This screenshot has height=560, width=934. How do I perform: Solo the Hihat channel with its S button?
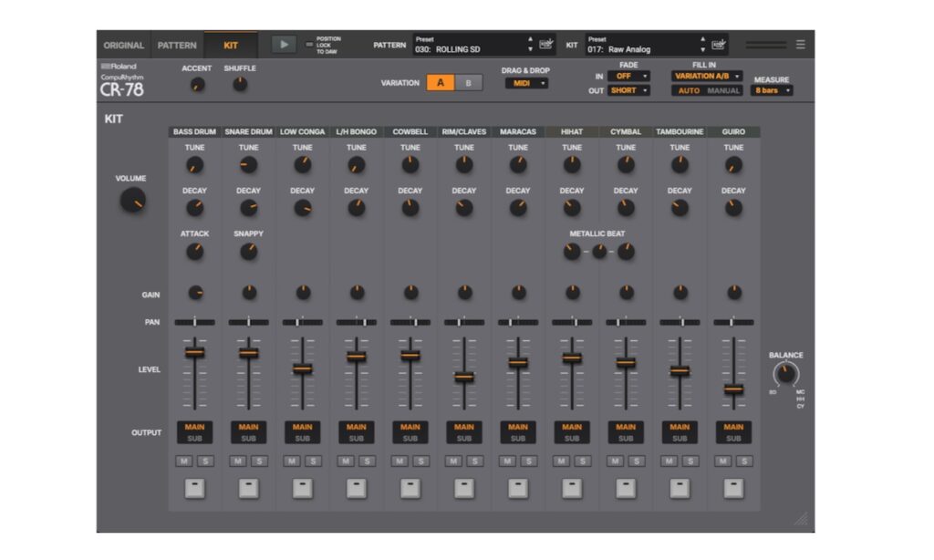pos(581,461)
